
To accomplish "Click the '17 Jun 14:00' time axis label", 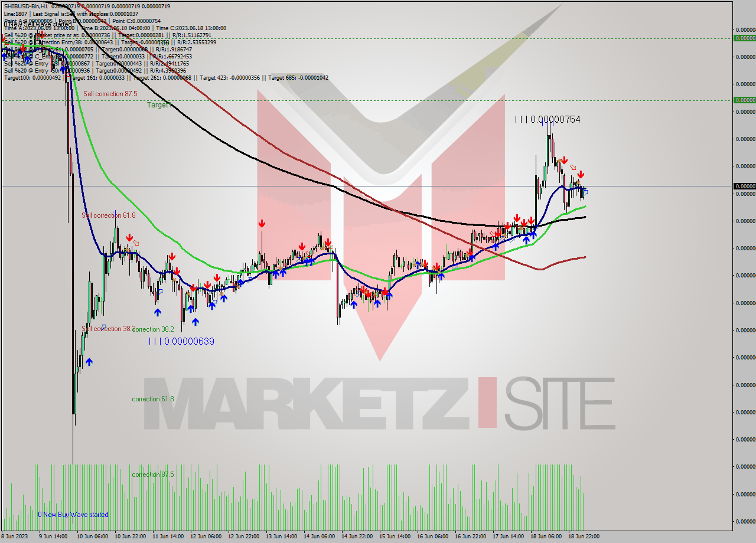I will [x=507, y=536].
